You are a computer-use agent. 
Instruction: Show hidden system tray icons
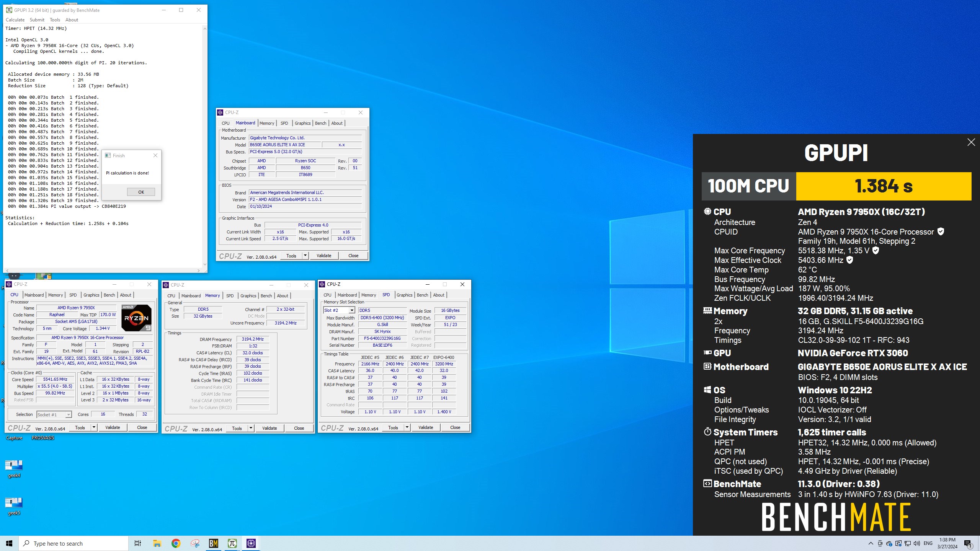[x=871, y=543]
